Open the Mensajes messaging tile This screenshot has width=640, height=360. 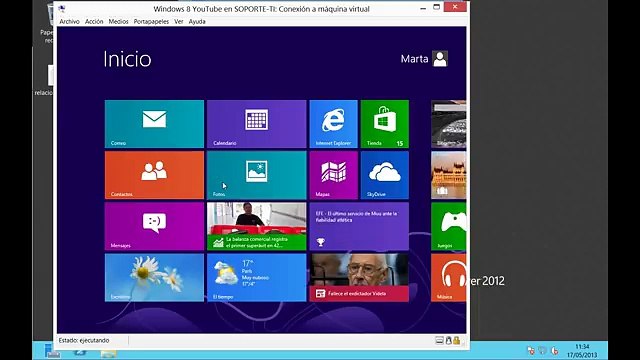click(x=154, y=227)
